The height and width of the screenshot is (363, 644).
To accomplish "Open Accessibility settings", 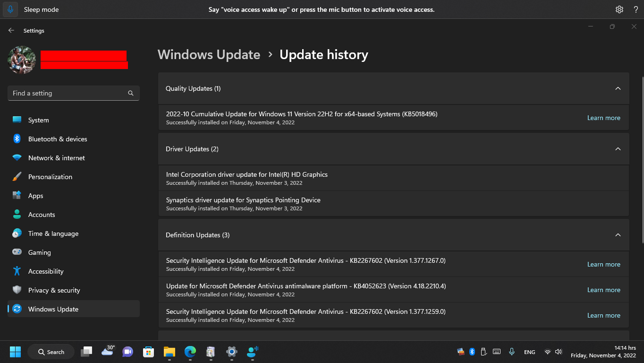I will 74,271.
